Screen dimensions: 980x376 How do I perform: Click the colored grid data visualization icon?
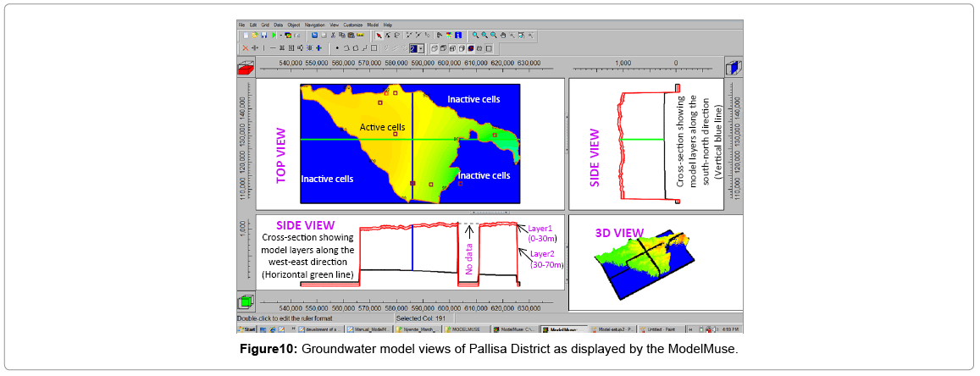(x=288, y=36)
